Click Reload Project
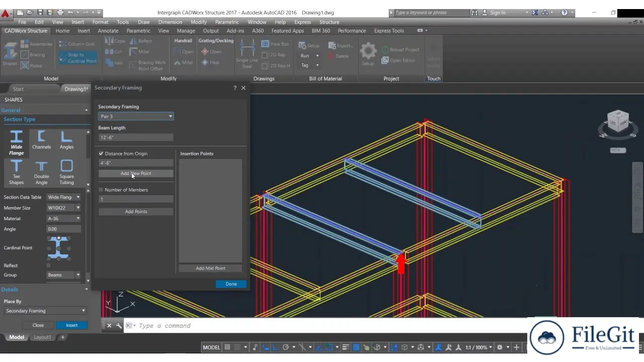The image size is (644, 362). click(x=400, y=49)
